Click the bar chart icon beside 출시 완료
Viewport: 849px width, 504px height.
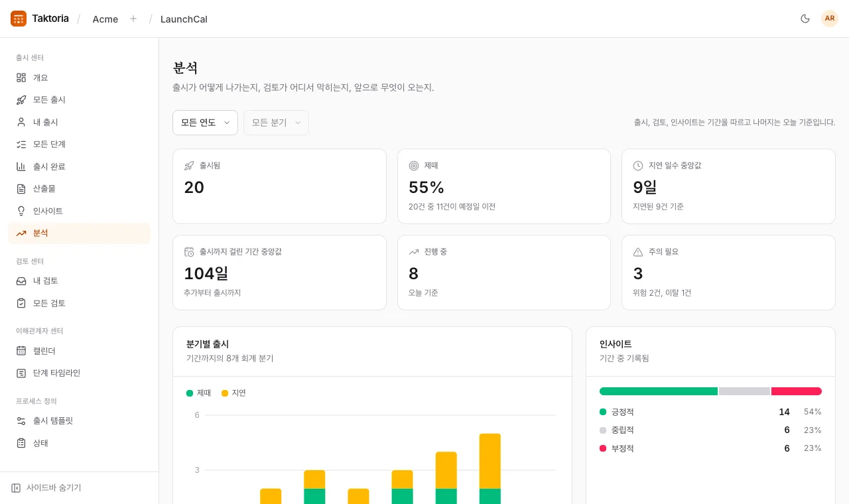pos(21,166)
